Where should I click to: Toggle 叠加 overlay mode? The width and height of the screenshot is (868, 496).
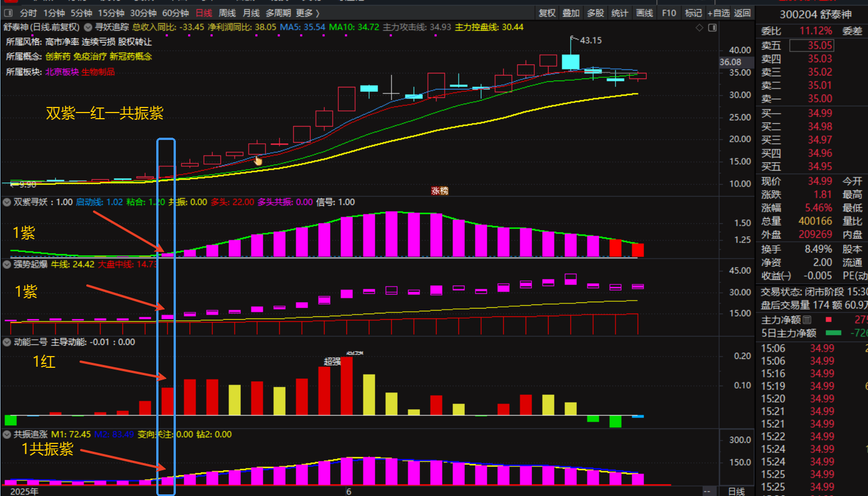[571, 13]
